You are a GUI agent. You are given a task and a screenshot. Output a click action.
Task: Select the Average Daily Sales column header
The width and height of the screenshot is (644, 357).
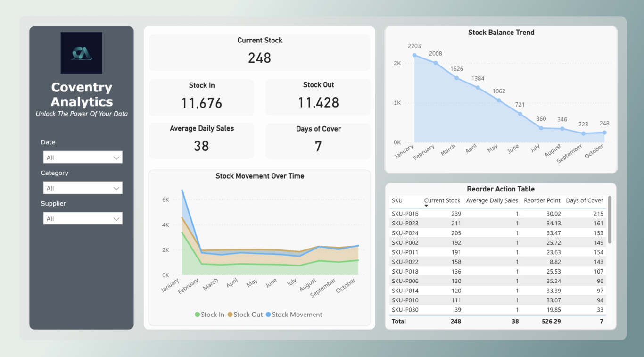[x=492, y=200]
